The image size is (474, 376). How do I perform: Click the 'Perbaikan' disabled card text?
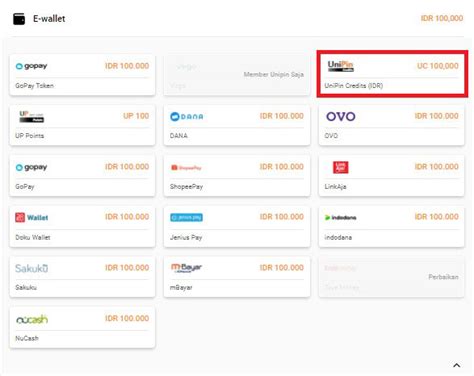tap(443, 277)
